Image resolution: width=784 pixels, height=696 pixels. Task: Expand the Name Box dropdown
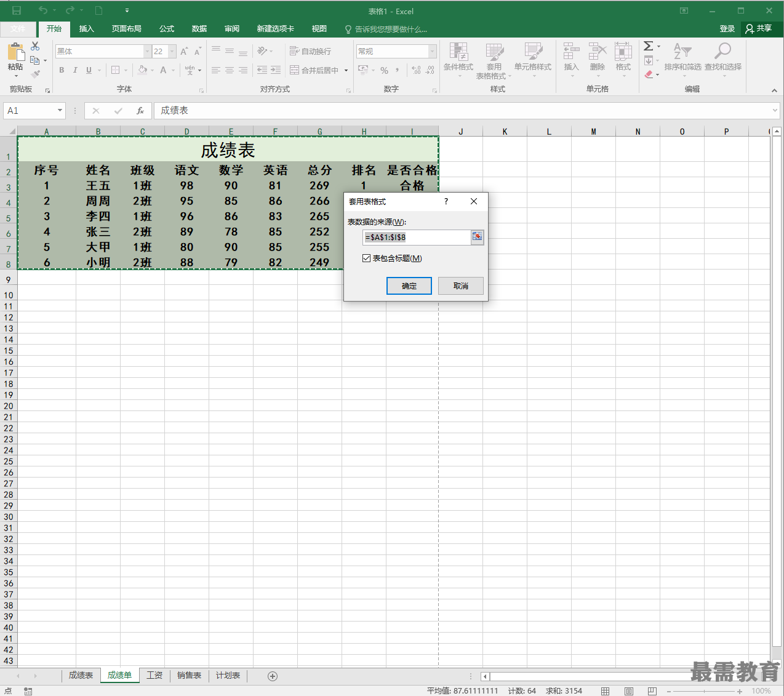[60, 111]
